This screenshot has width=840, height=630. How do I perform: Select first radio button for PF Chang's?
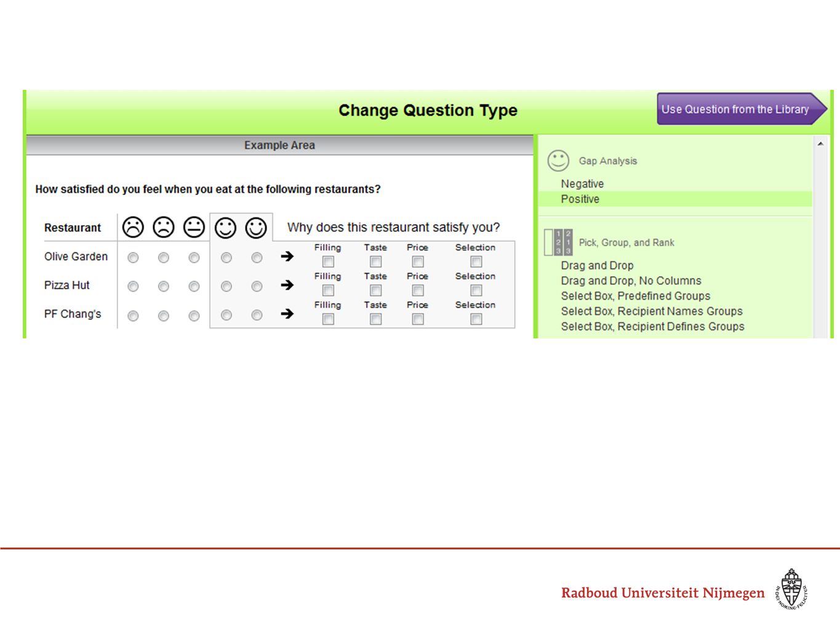(133, 316)
